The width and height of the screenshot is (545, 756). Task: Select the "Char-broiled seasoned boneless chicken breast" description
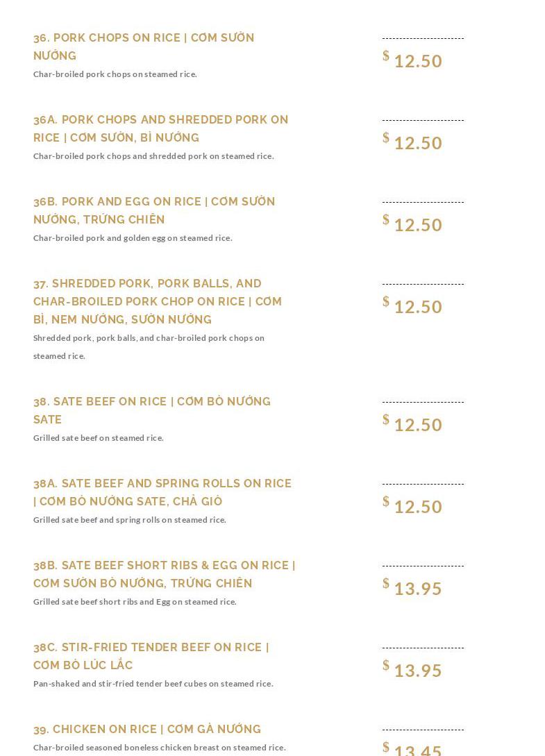click(160, 748)
